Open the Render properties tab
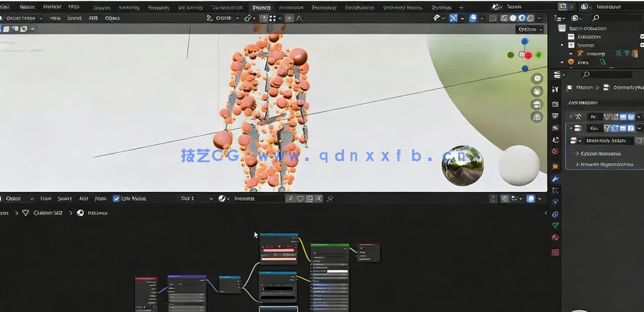 pos(555,104)
